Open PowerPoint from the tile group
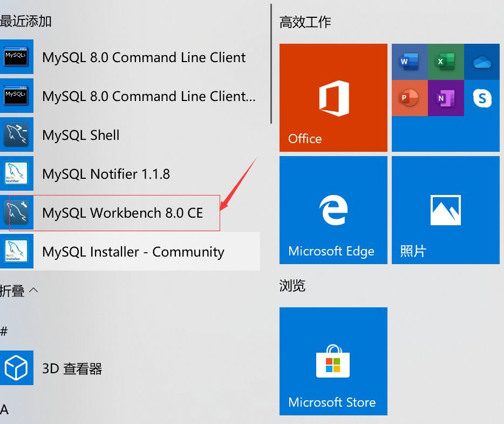 410,98
